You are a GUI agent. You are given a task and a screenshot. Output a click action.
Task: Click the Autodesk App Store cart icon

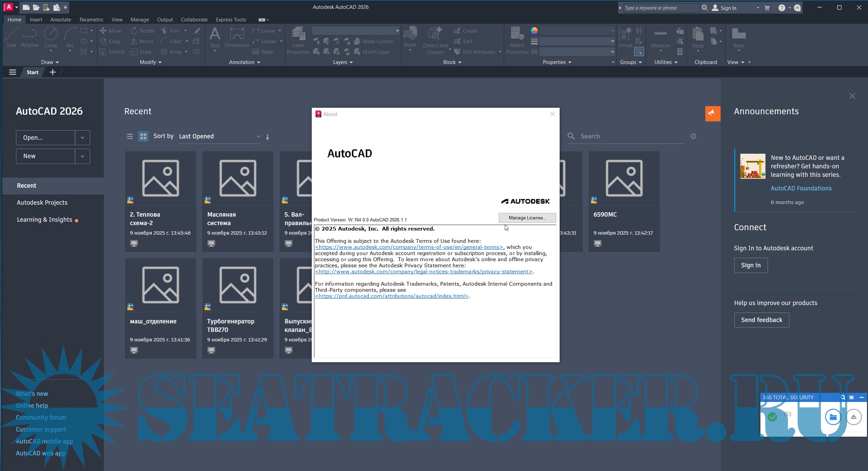coord(767,8)
